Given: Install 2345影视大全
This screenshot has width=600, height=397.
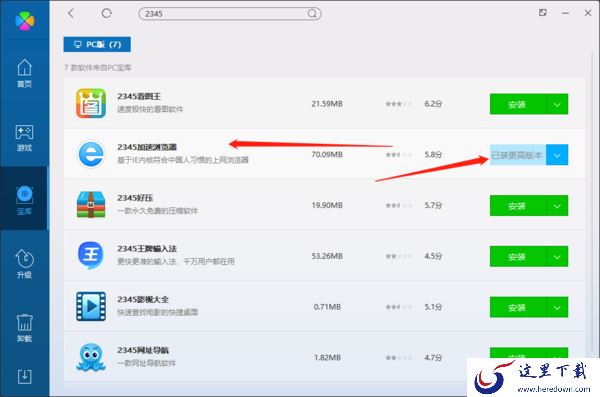Looking at the screenshot, I should [518, 307].
